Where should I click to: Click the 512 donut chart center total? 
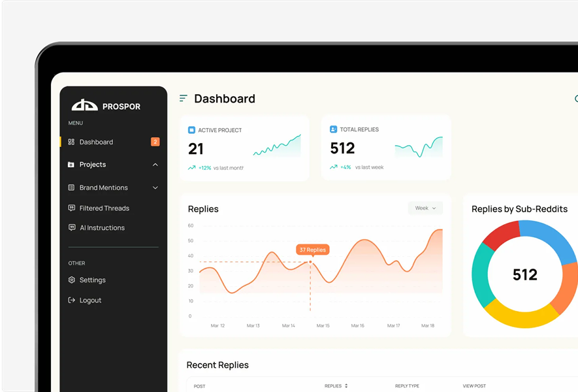[x=525, y=275]
